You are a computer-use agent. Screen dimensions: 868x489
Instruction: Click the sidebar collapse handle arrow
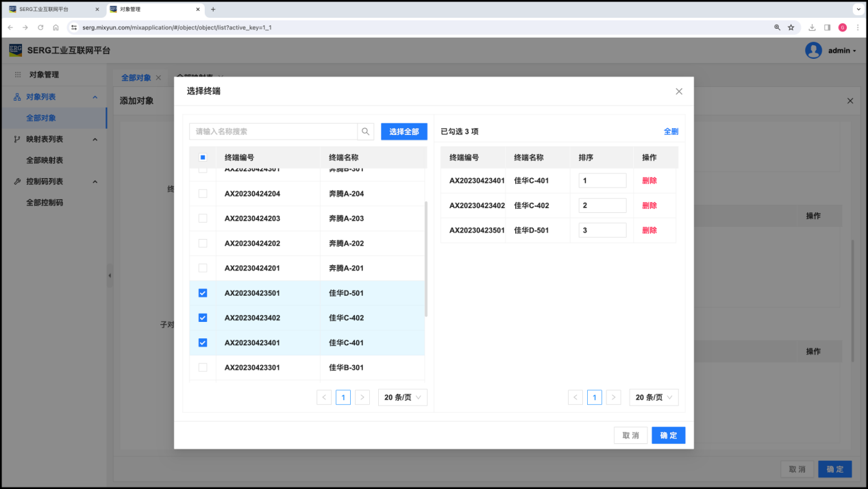pyautogui.click(x=110, y=275)
